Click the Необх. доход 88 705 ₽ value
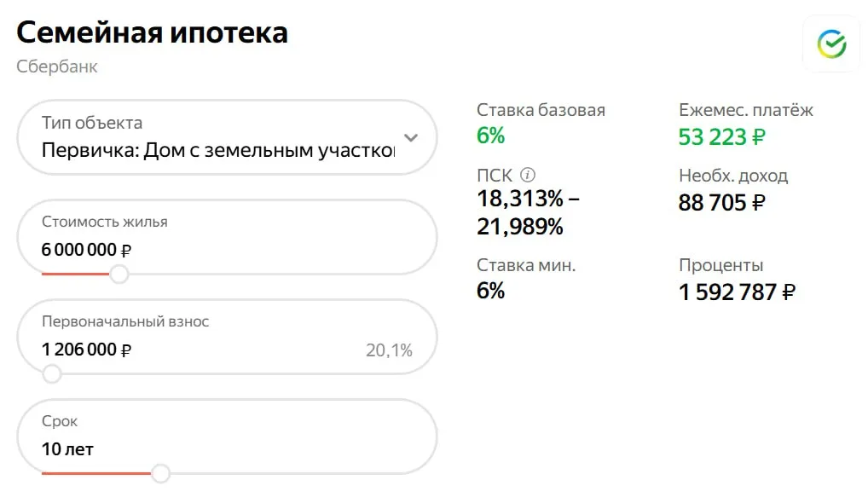868x503 pixels. click(721, 203)
